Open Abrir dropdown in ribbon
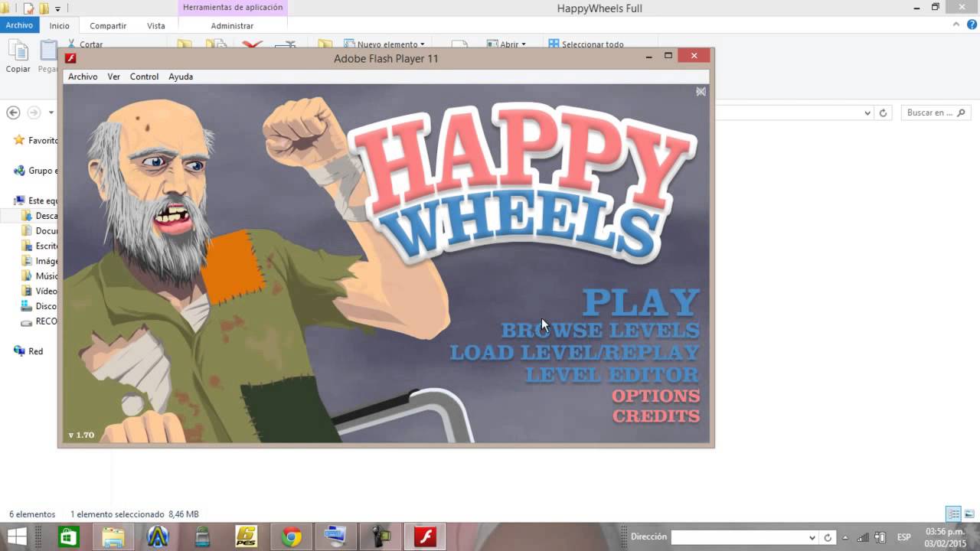This screenshot has width=980, height=551. [507, 44]
